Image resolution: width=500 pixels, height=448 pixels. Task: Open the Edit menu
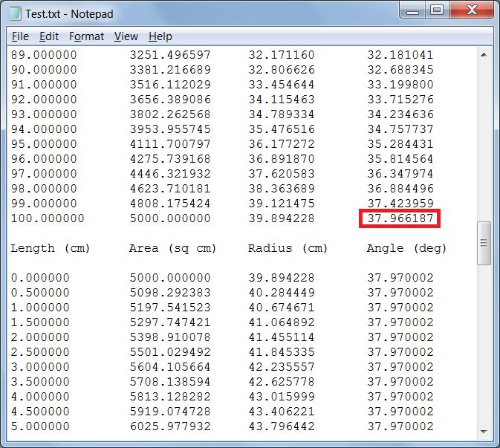coord(49,36)
